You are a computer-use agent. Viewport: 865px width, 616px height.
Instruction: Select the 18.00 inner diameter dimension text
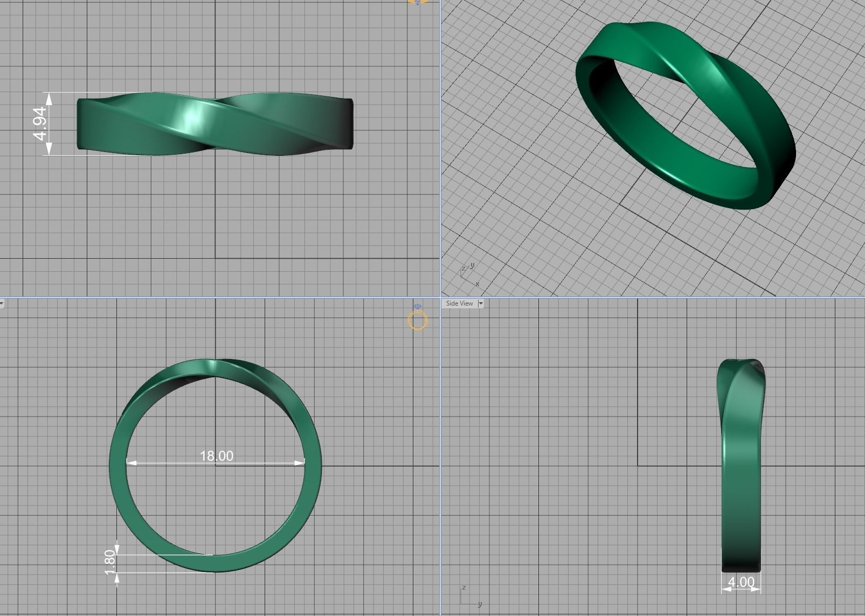pos(216,456)
